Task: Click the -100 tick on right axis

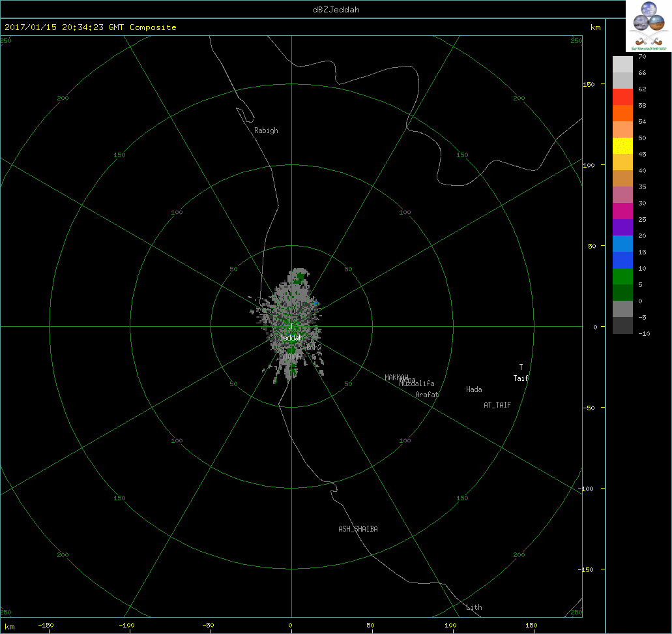Action: pos(586,489)
